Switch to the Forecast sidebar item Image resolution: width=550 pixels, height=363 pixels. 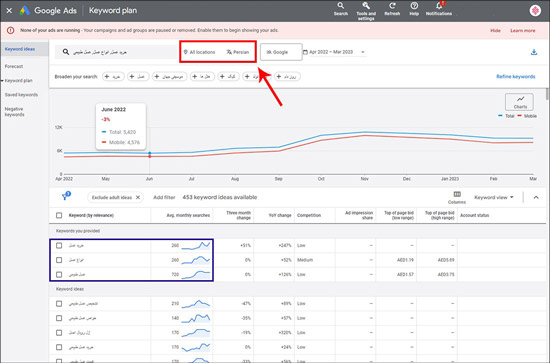tap(14, 66)
